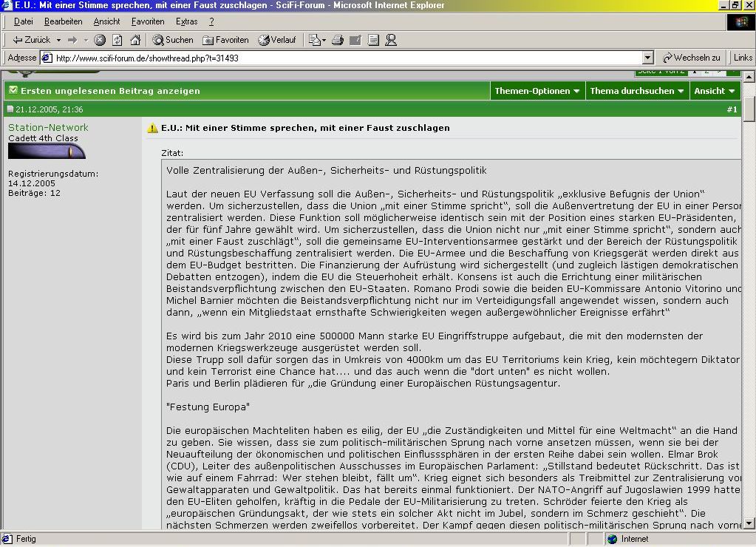Click the Messenger person icon in toolbar
The width and height of the screenshot is (756, 547).
[x=391, y=40]
